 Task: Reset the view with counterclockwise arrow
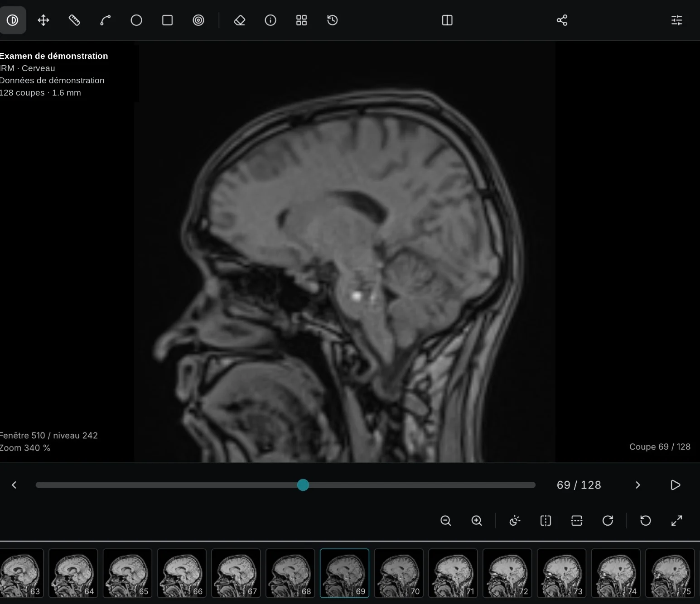pyautogui.click(x=646, y=521)
